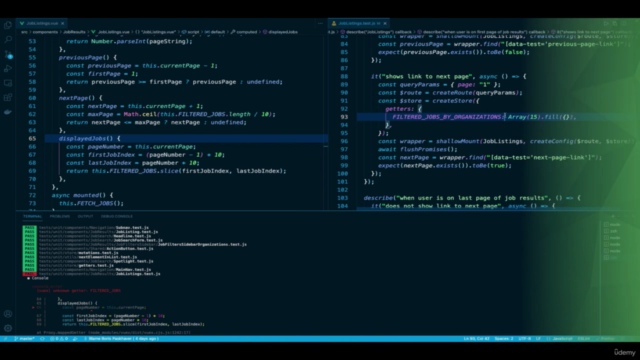
Task: Click 'FILTERED_JOBS_BY_ORGANIZATIONS' on line 93
Action: (447, 117)
